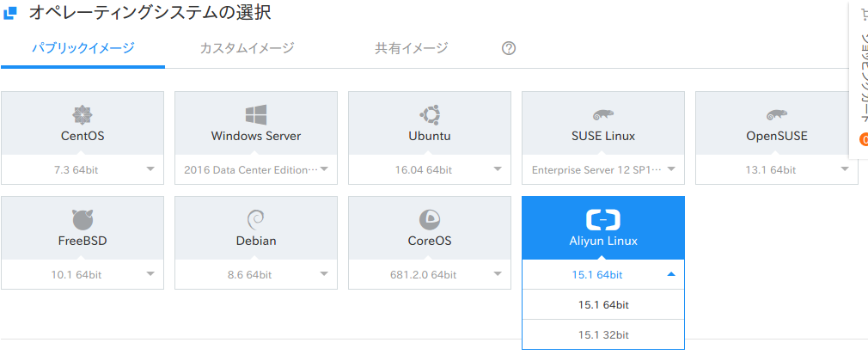This screenshot has height=361, width=868.
Task: Collapse the Aliyun Linux 15.1 64bit dropdown
Action: tap(603, 274)
